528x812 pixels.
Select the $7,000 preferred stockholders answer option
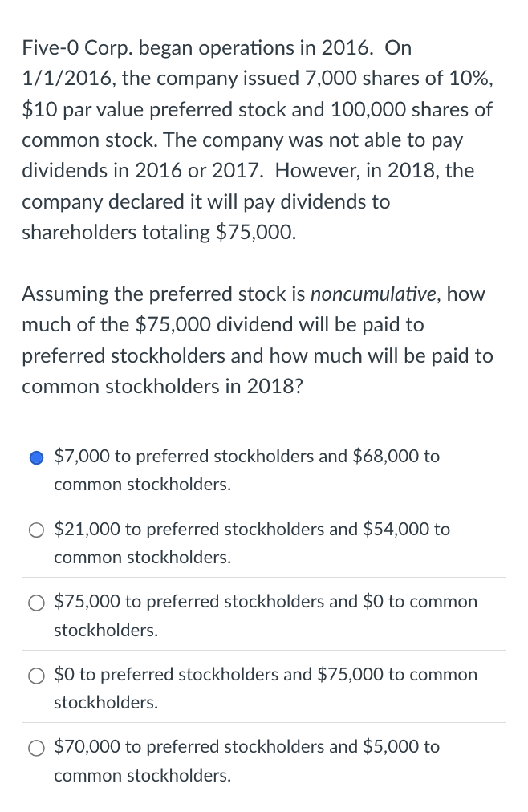click(x=36, y=457)
